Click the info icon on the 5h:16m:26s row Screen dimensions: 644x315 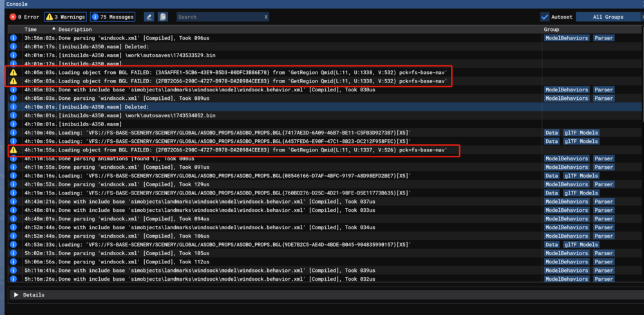[13, 279]
